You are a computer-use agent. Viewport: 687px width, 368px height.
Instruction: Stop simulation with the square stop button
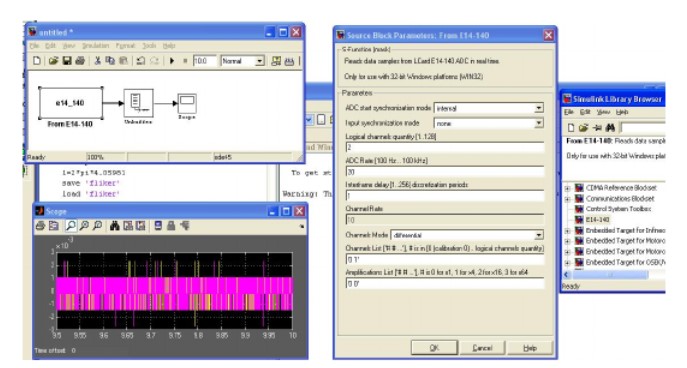pos(185,61)
